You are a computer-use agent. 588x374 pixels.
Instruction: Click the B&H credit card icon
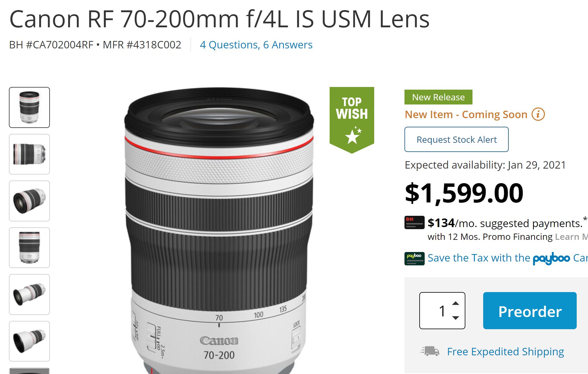pyautogui.click(x=414, y=222)
